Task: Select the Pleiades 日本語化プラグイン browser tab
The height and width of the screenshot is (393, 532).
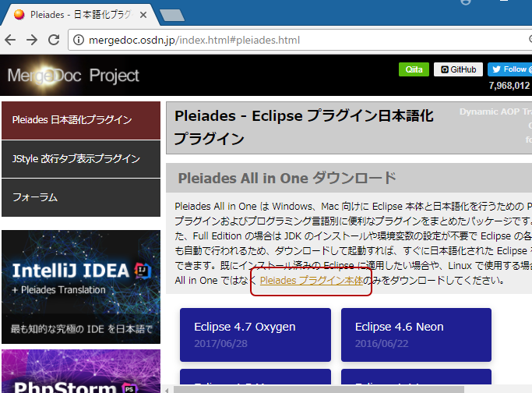Action: (x=80, y=15)
